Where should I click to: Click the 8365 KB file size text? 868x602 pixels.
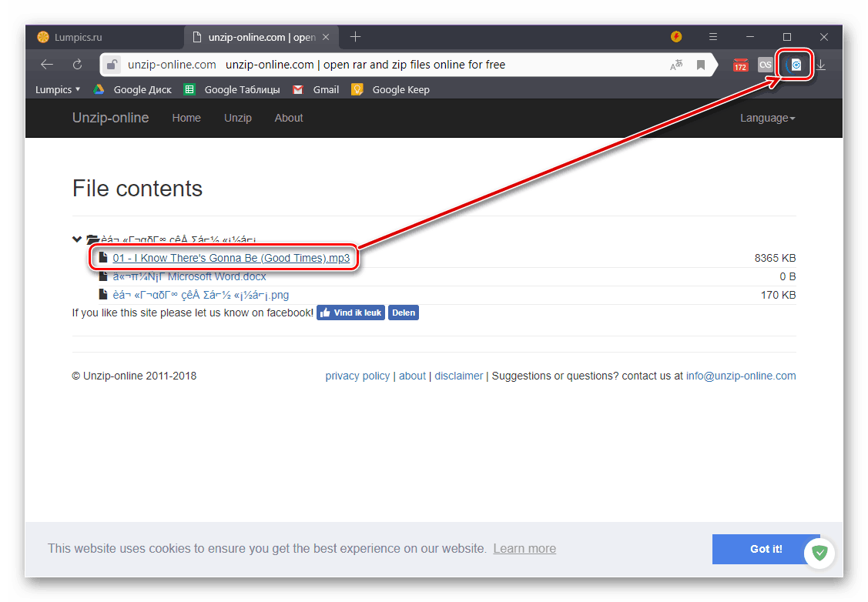point(775,258)
